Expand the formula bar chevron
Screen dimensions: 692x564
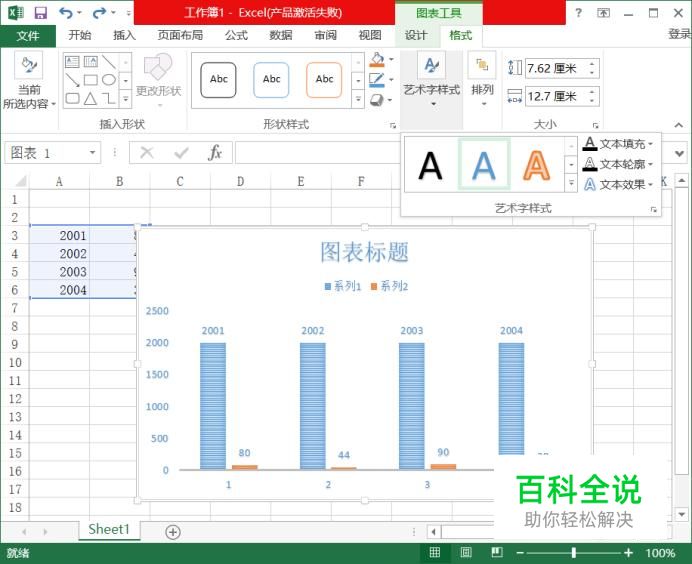point(679,153)
